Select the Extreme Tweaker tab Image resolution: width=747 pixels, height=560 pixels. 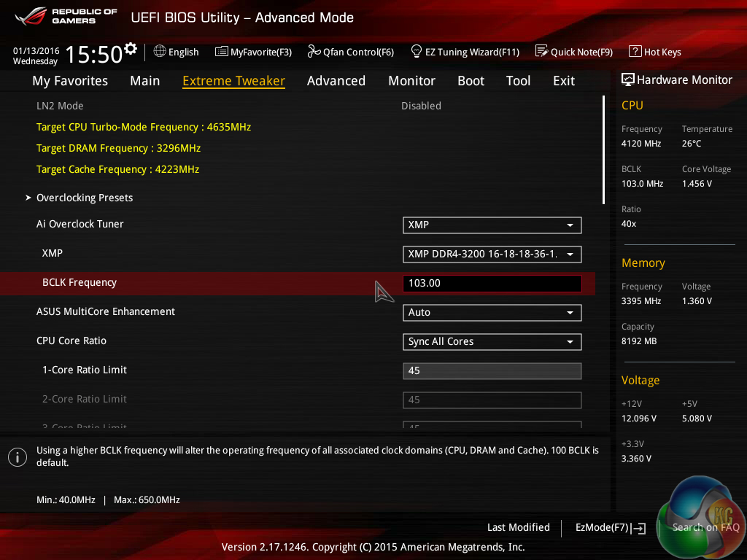pos(234,81)
